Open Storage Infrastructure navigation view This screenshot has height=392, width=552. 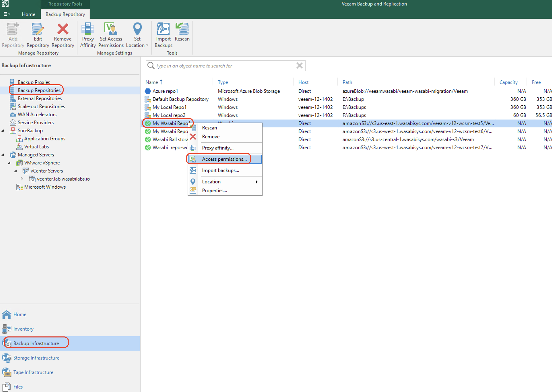pos(70,358)
